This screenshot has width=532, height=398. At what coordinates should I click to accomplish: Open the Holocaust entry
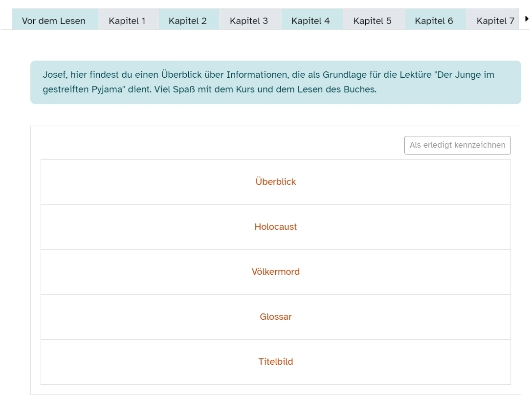(x=276, y=227)
